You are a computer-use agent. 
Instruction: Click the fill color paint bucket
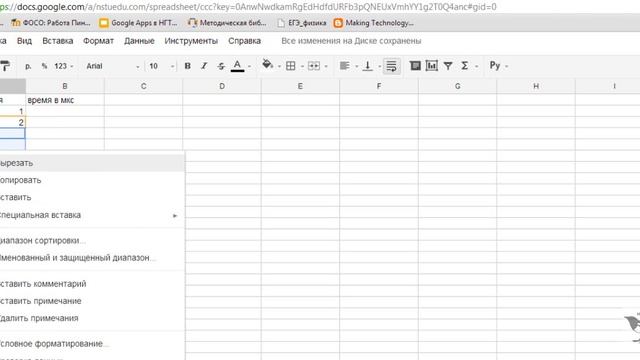tap(267, 65)
